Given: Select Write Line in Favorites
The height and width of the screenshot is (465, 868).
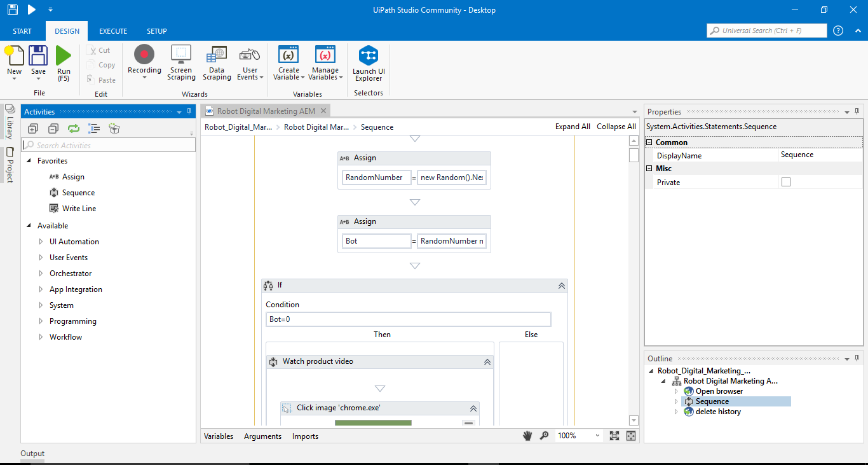Looking at the screenshot, I should pos(79,209).
